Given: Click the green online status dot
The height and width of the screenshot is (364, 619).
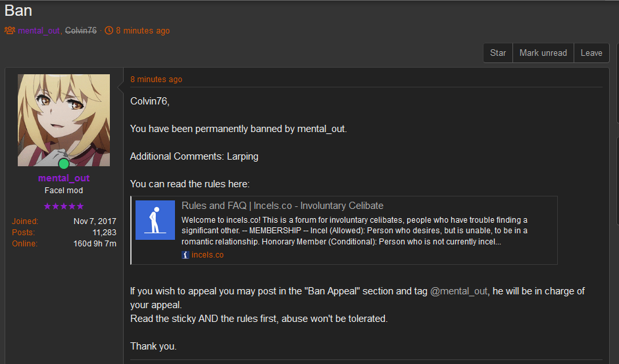Looking at the screenshot, I should pyautogui.click(x=64, y=163).
